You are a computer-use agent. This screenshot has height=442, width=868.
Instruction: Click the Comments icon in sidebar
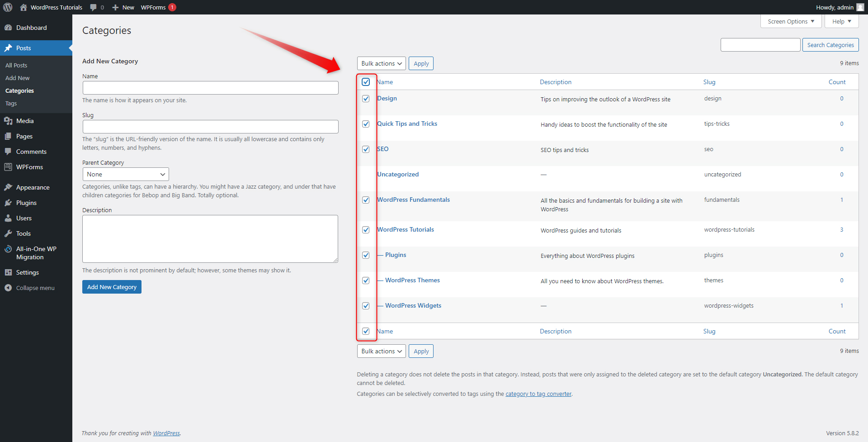click(8, 152)
